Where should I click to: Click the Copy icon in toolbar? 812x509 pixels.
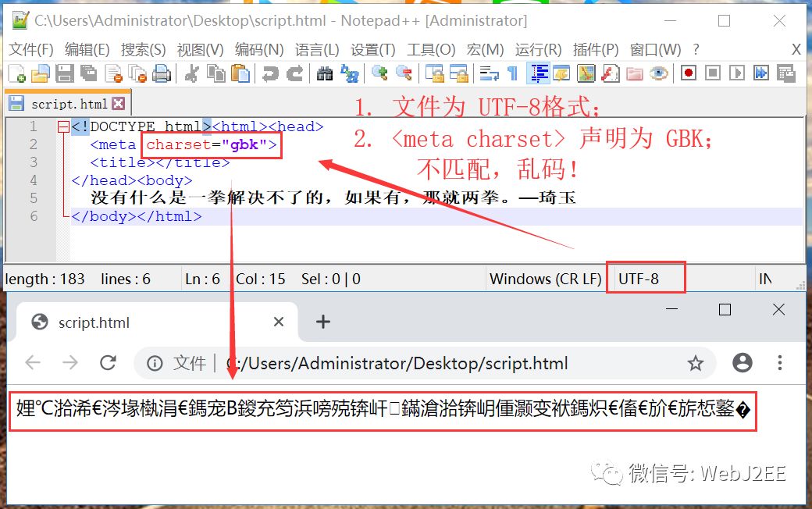click(x=216, y=73)
